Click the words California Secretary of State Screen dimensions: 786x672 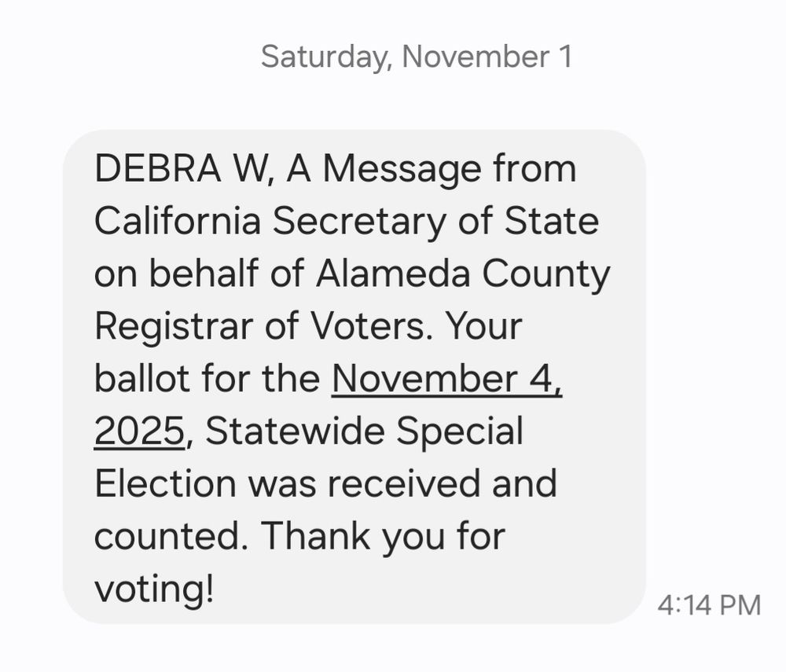(x=346, y=222)
